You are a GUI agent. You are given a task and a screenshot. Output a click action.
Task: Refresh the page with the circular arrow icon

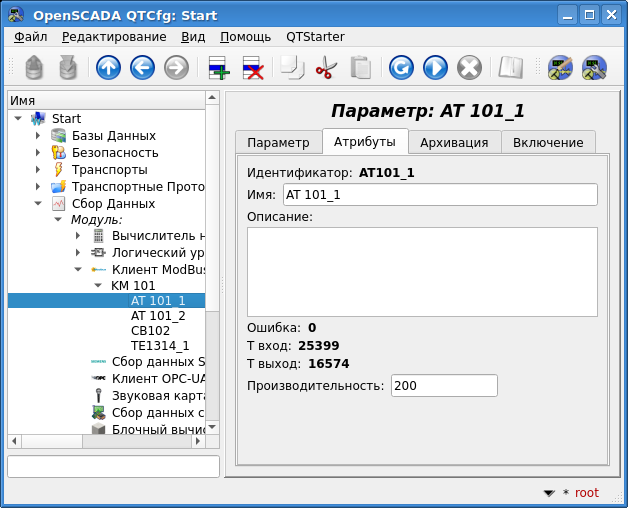401,68
